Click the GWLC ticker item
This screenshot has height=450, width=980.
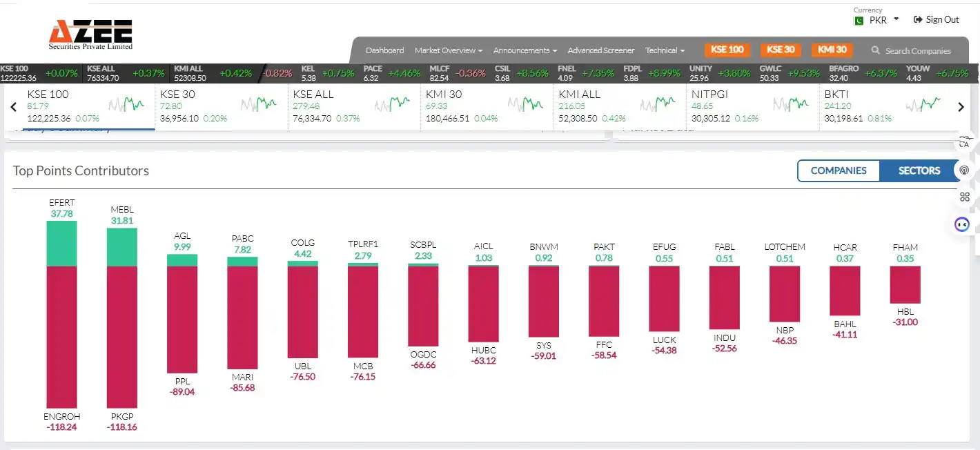click(x=790, y=73)
